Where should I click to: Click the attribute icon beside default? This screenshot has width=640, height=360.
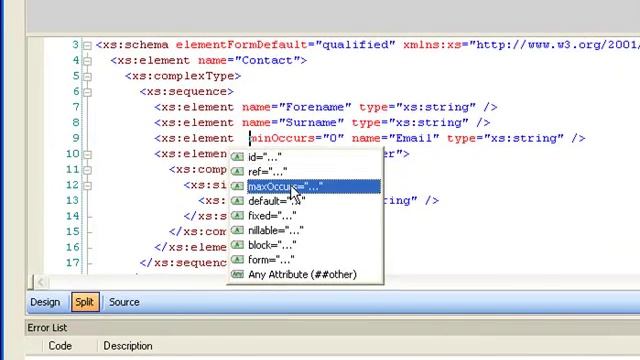click(x=237, y=201)
